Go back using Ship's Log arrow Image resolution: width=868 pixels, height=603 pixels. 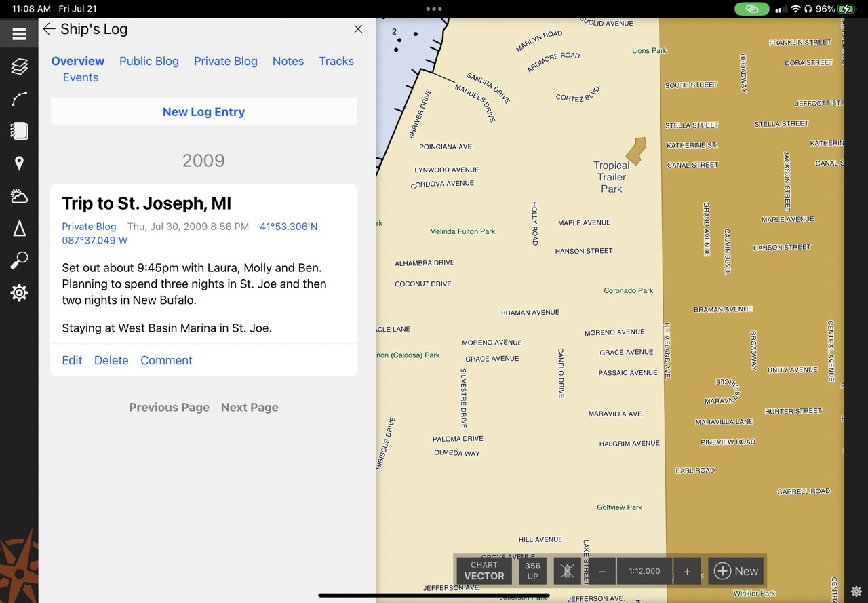pos(49,29)
